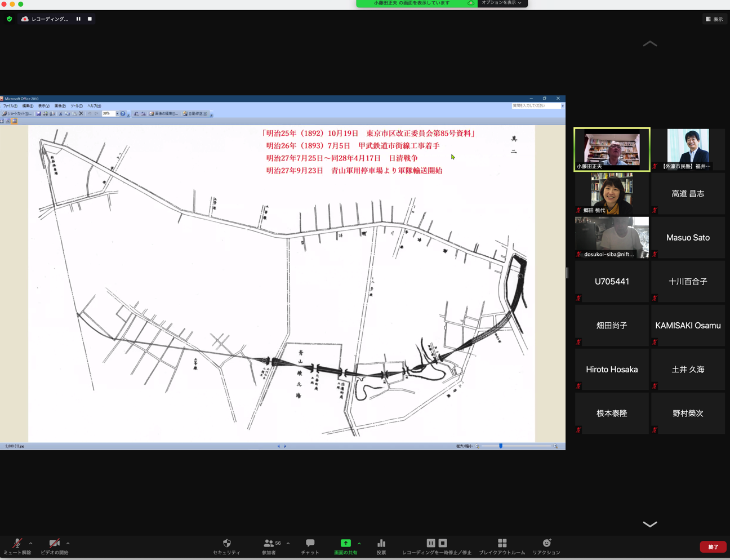The height and width of the screenshot is (560, 730).
Task: Open 画像 menu in Office window
Action: click(60, 106)
